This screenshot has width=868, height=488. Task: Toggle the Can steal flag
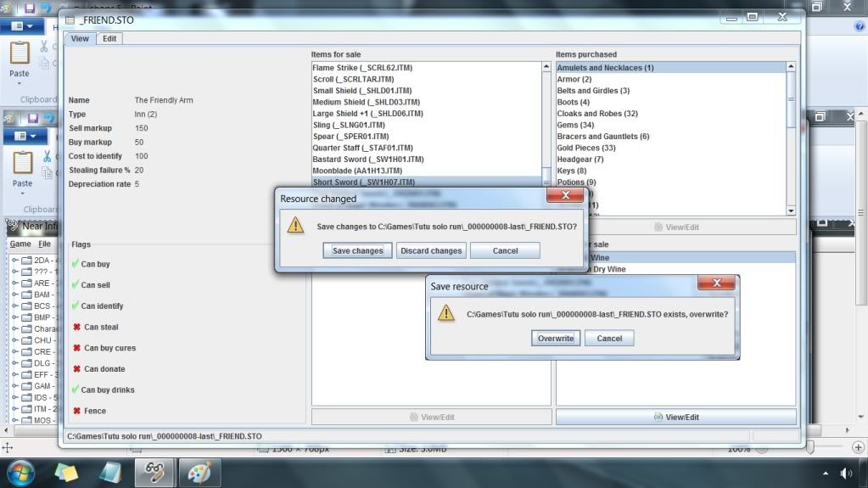point(76,327)
